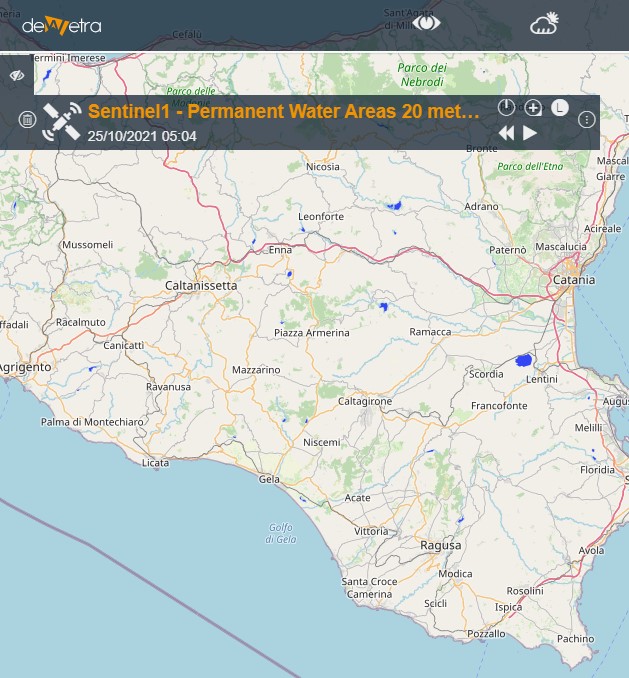Select the Sentinel1 Permanent Water Areas layer title
629x678 pixels.
point(284,112)
